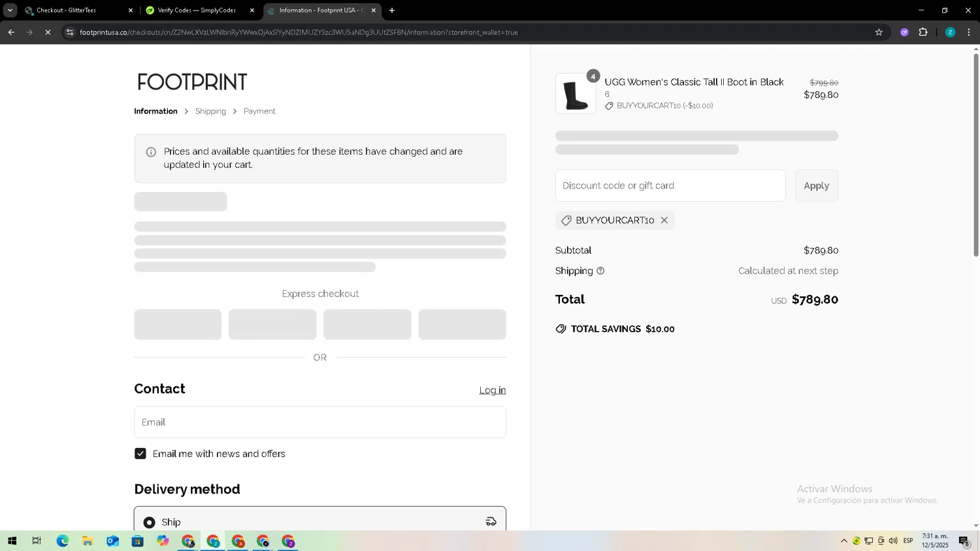Open the Chrome profile avatar

point(950,32)
